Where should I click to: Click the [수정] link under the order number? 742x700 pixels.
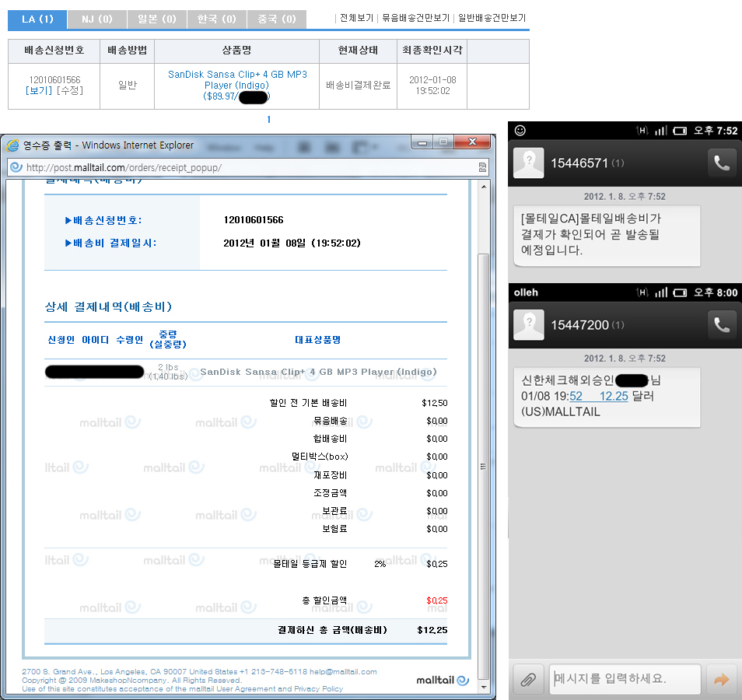click(69, 90)
